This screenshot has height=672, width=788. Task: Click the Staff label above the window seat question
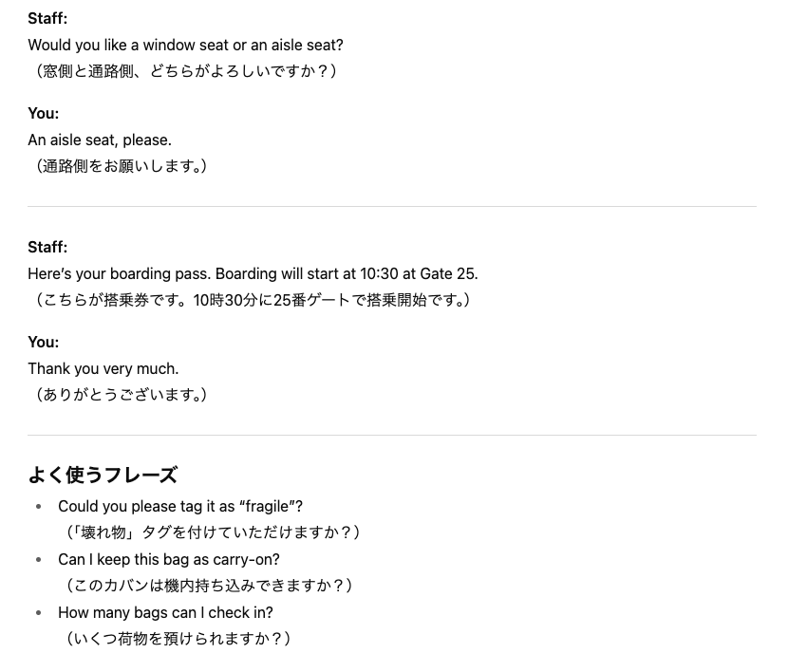(47, 19)
